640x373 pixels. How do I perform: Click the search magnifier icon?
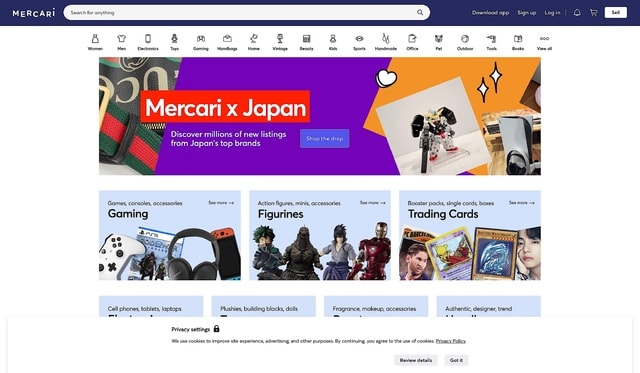click(420, 13)
